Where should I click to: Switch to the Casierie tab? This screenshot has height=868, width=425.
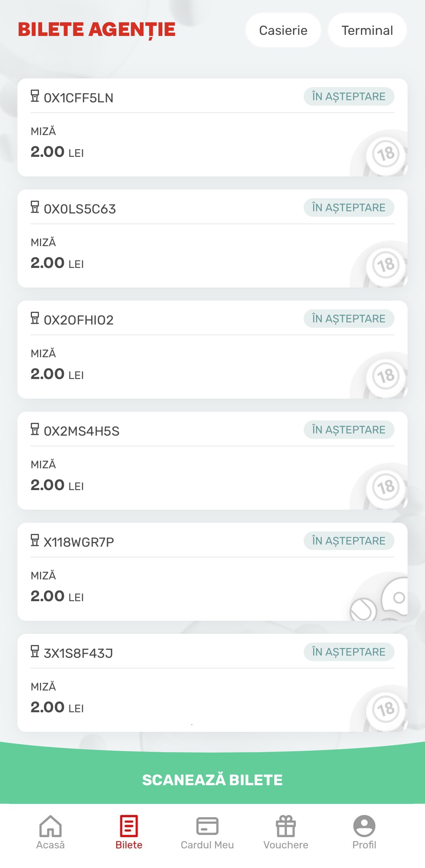283,30
